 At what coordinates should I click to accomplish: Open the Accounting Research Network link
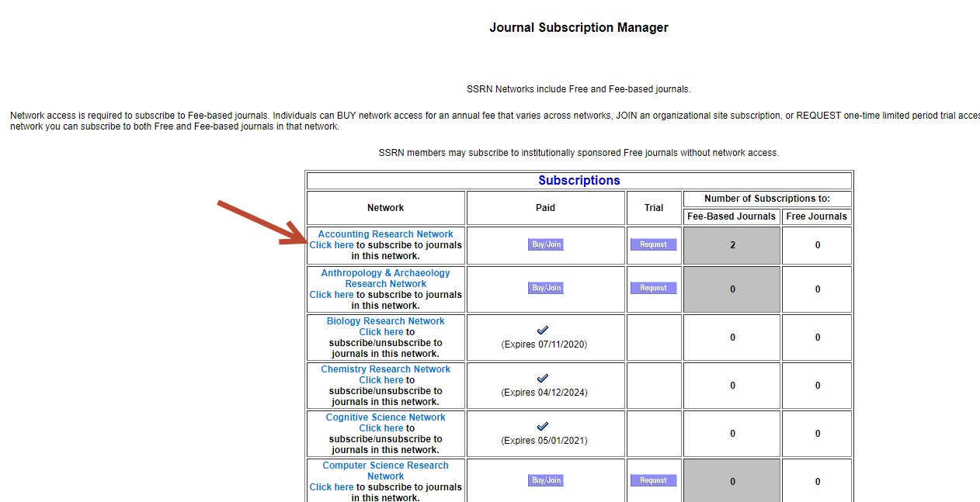[385, 234]
